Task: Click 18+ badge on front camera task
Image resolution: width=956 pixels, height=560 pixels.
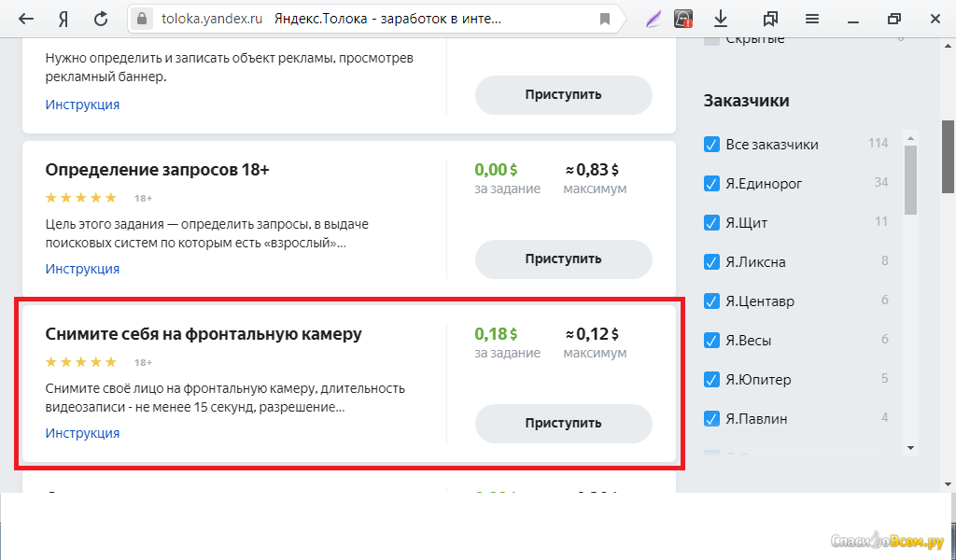Action: 143,362
